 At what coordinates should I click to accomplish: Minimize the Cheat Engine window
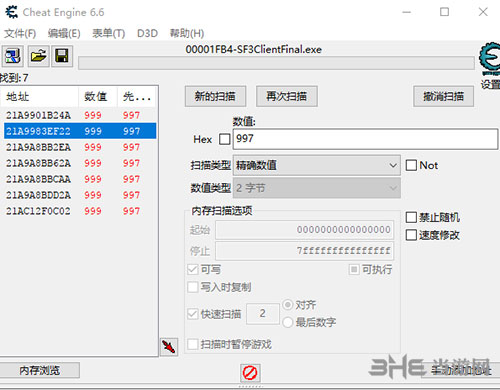tap(406, 12)
